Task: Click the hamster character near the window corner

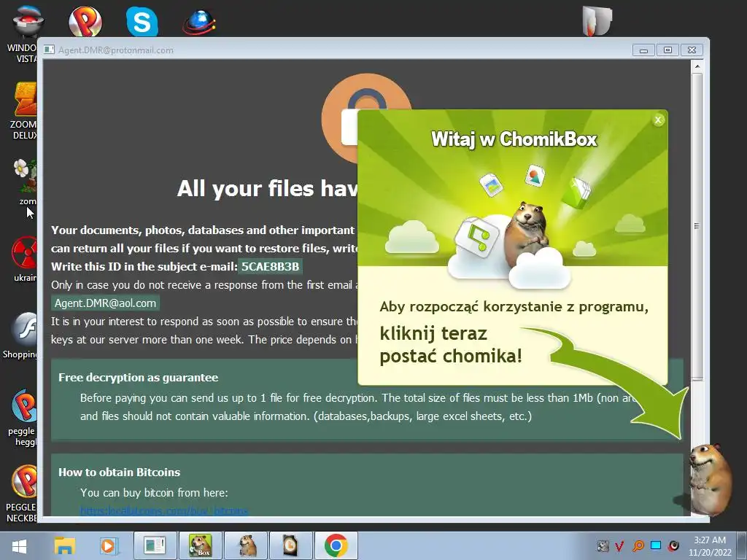Action: pyautogui.click(x=710, y=480)
